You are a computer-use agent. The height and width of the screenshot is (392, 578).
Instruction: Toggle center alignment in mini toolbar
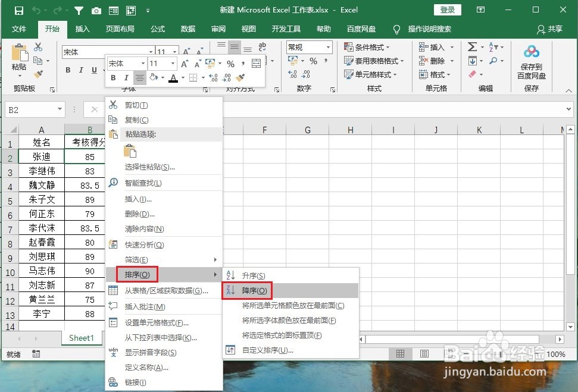[x=140, y=78]
